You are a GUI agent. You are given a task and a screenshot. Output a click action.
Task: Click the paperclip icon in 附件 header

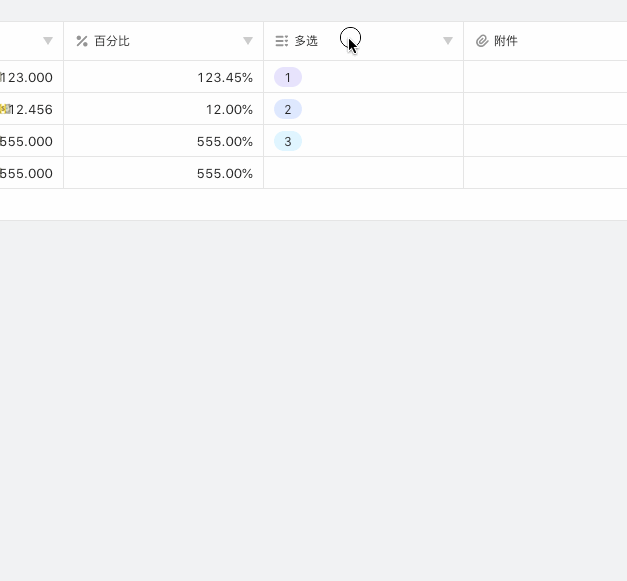coord(482,41)
